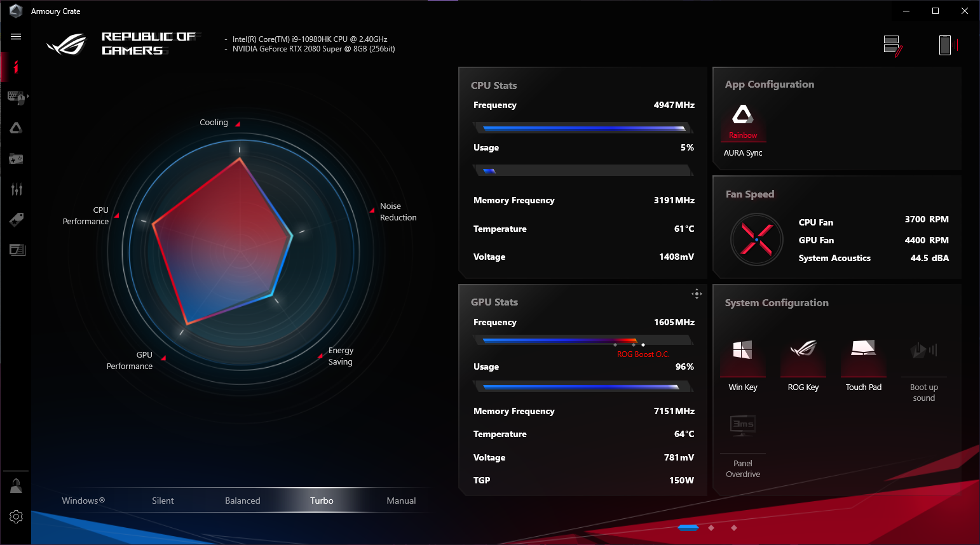Click the GPU memory frequency 7151MHz value
This screenshot has width=980, height=545.
click(x=674, y=411)
